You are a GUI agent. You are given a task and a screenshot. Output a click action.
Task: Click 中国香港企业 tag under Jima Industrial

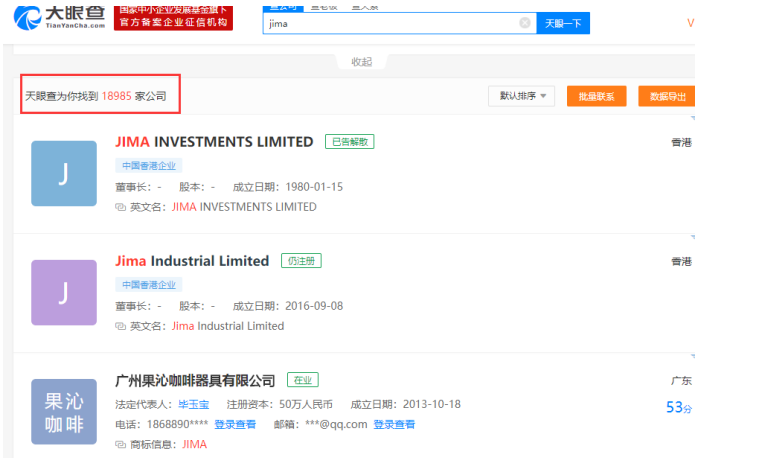tap(149, 284)
